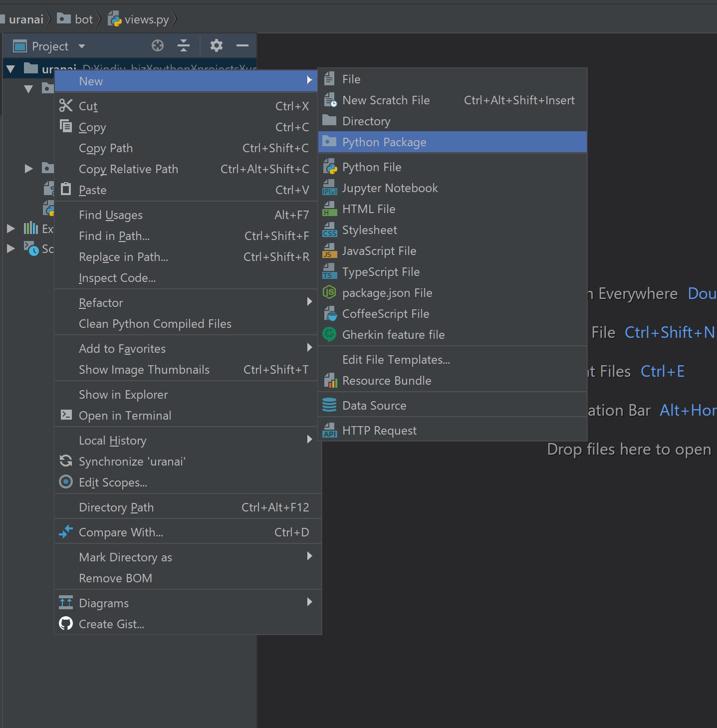The image size is (717, 728).
Task: Click the HTTP Request API icon
Action: [329, 430]
